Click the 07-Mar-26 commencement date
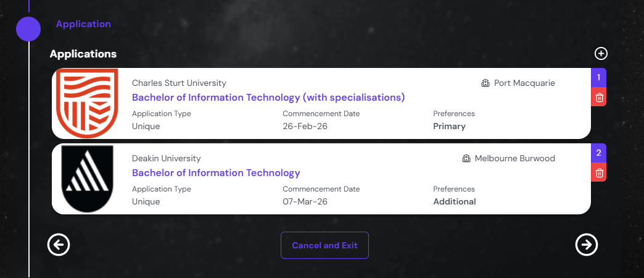644x278 pixels. tap(305, 201)
